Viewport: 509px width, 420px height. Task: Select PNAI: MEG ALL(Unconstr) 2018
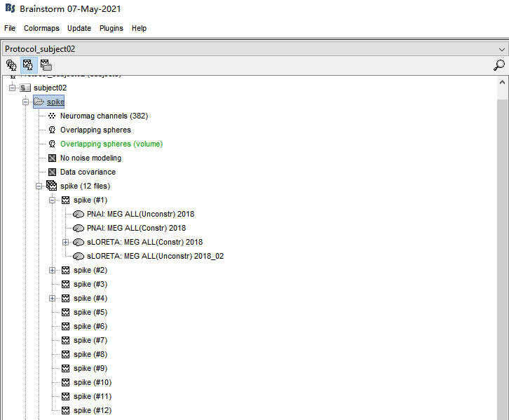tap(140, 215)
